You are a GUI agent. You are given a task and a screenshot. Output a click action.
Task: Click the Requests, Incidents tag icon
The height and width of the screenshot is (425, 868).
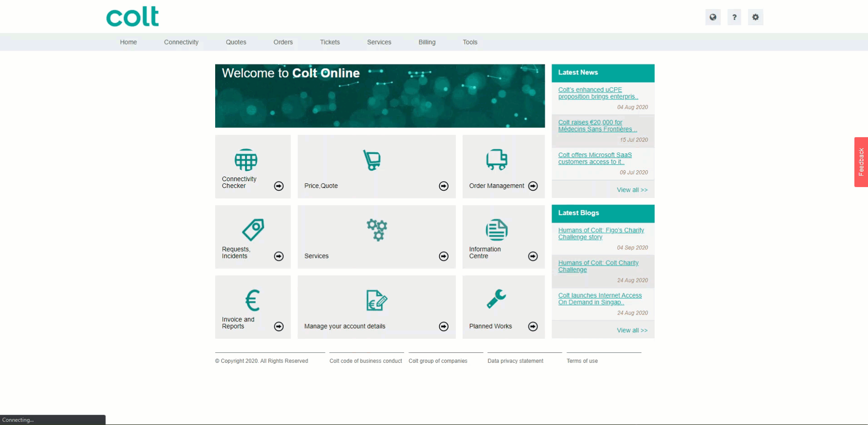point(253,230)
